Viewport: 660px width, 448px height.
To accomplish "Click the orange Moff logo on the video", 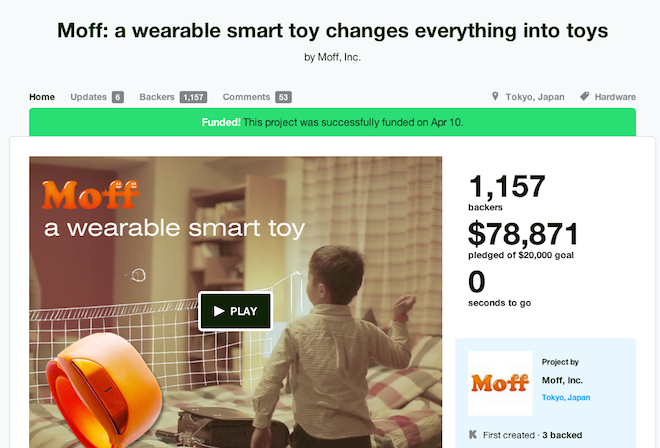I will click(90, 195).
